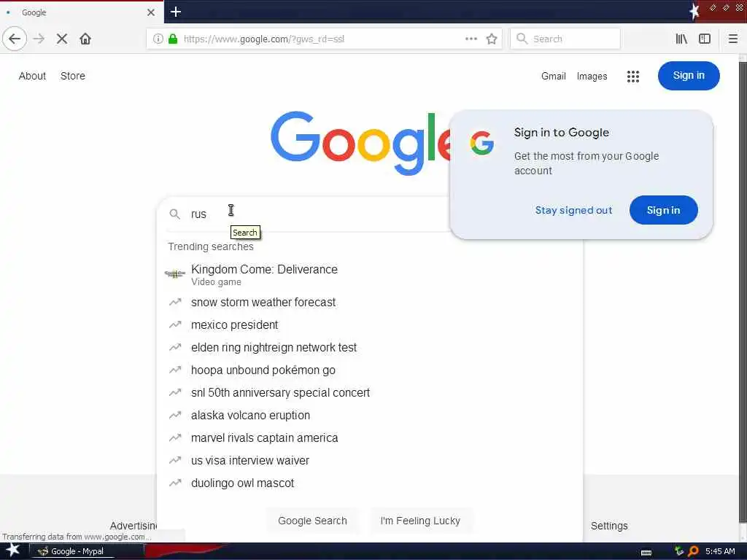The height and width of the screenshot is (560, 747).
Task: Open the browser home page icon
Action: [85, 39]
